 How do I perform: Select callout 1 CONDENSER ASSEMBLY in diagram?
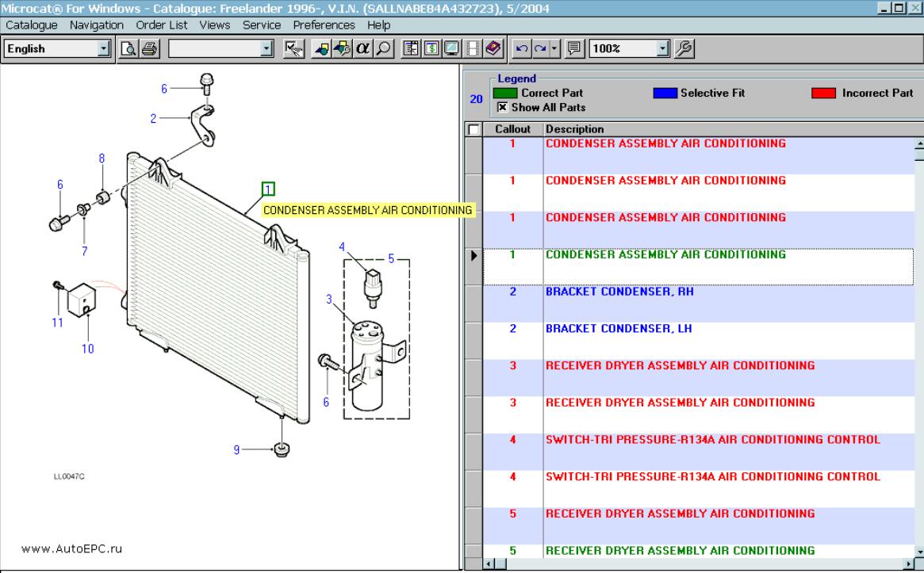[x=268, y=189]
